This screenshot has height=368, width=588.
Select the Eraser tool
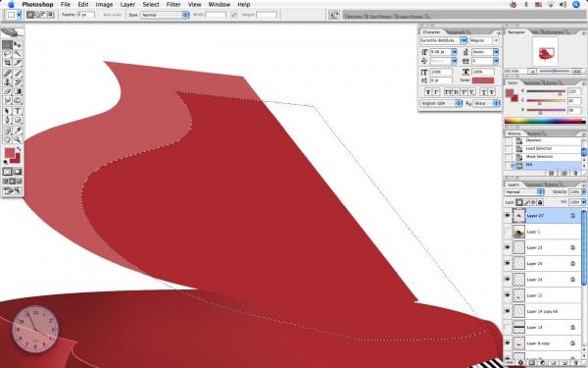click(7, 91)
